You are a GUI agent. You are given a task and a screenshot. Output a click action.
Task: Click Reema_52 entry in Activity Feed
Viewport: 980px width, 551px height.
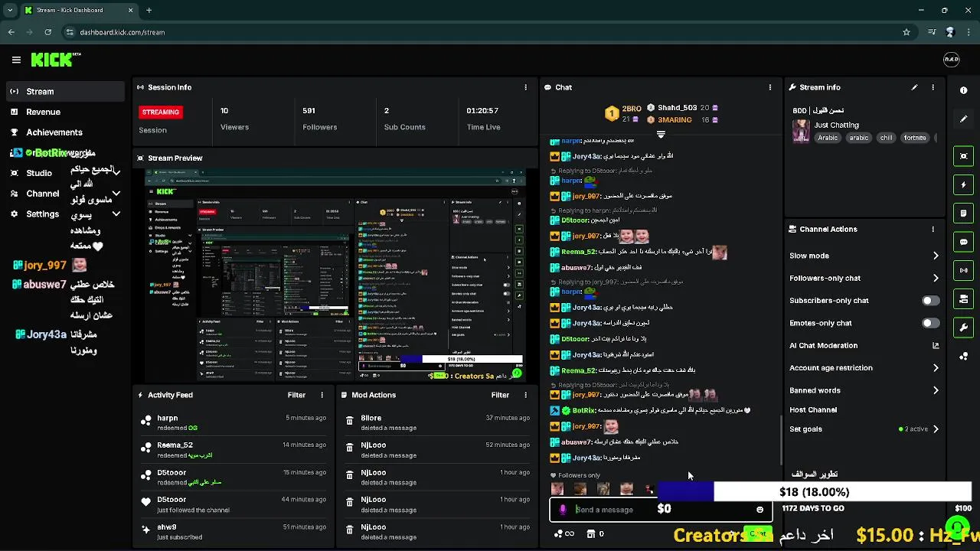(234, 450)
